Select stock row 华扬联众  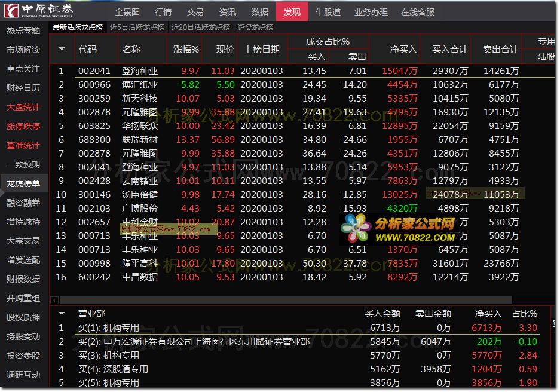tap(302, 125)
